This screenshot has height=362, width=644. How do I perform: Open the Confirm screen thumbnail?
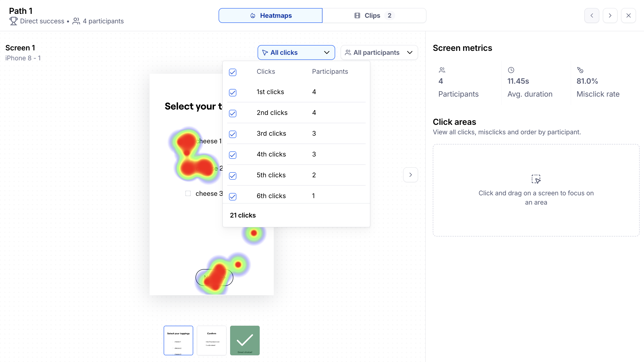pos(211,340)
